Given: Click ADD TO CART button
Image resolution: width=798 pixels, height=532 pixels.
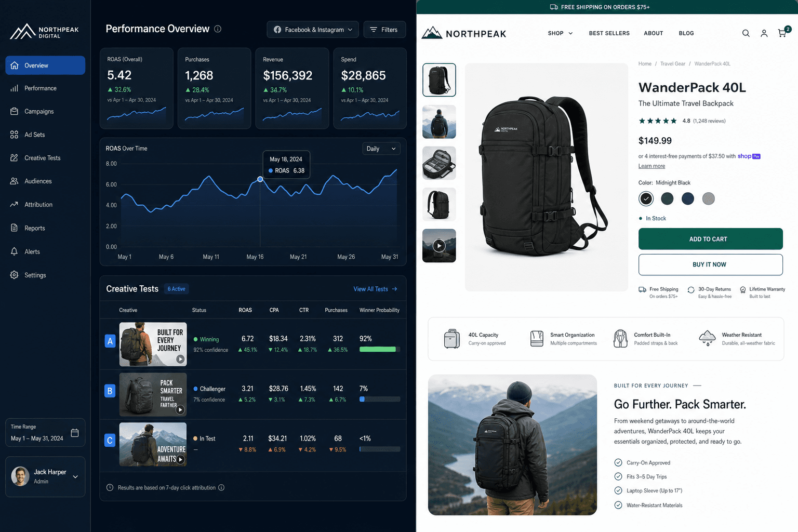Looking at the screenshot, I should pos(710,239).
